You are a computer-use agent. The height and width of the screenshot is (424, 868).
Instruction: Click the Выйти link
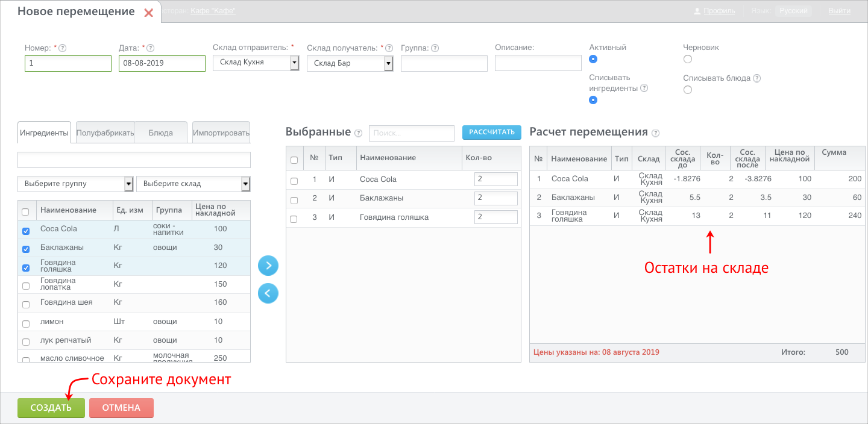click(840, 11)
